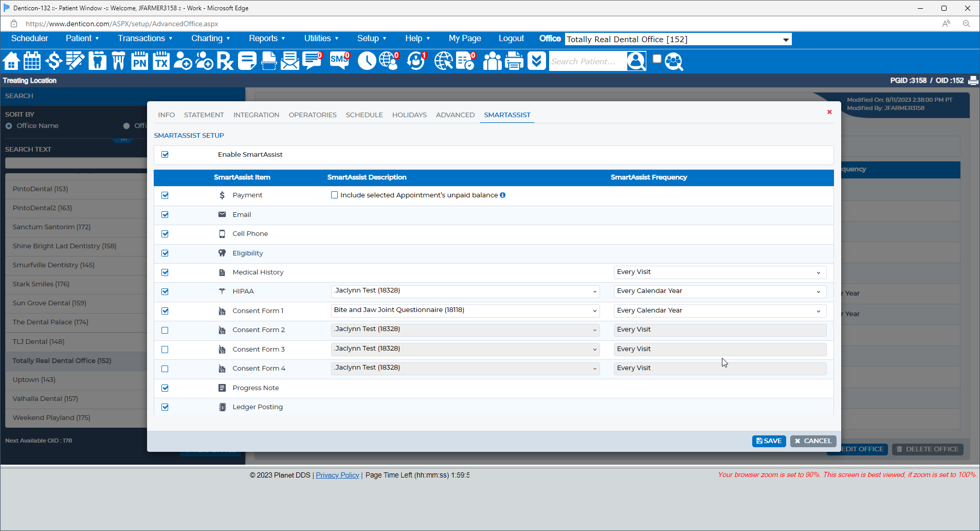Screen dimensions: 980x531
Task: Toggle the Cell Phone item checkbox
Action: (x=165, y=234)
